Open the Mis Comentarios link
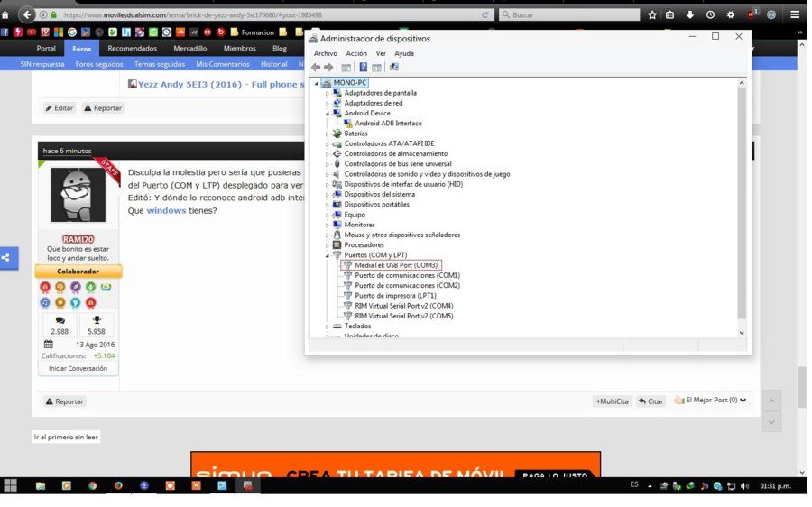 [x=223, y=64]
